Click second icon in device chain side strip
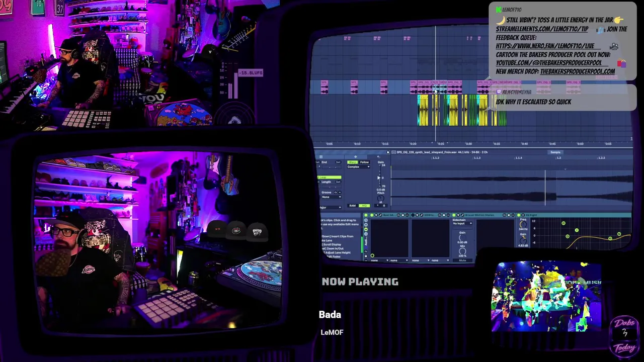This screenshot has height=362, width=644. tap(366, 225)
